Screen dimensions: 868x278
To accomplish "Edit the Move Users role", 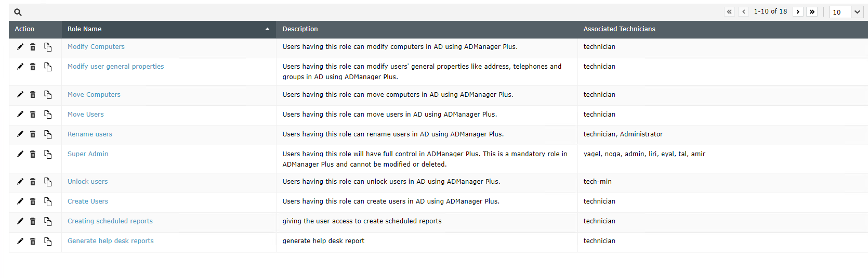I will click(x=20, y=115).
